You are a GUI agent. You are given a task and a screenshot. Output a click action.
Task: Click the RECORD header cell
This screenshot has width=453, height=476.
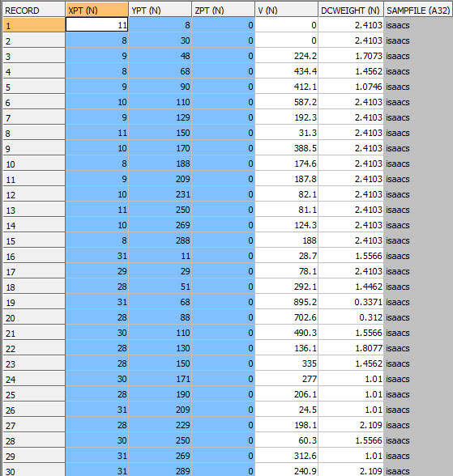coord(34,11)
